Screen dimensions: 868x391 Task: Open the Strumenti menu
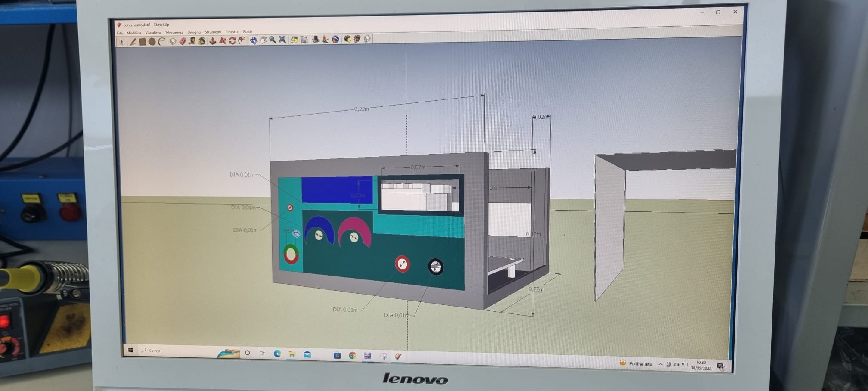(x=213, y=32)
